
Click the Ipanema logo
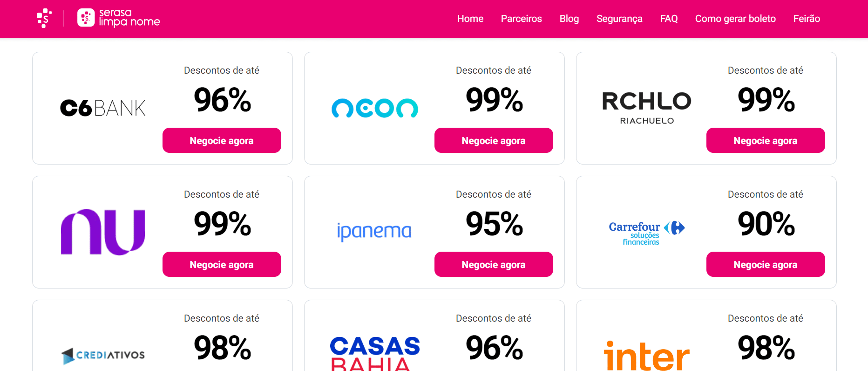point(374,231)
